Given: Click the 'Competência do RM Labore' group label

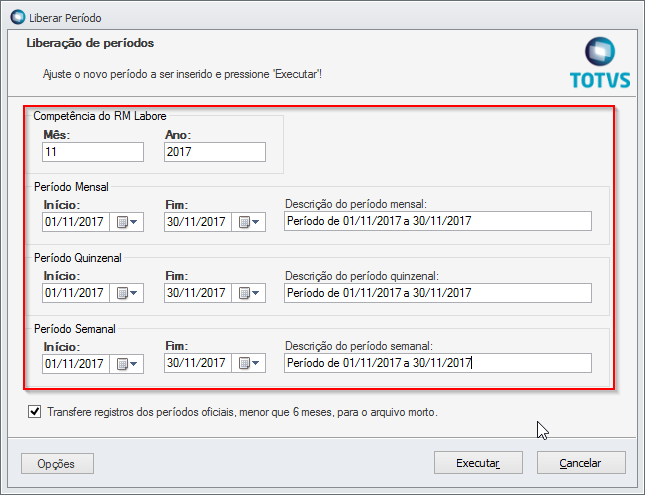Looking at the screenshot, I should pos(100,116).
